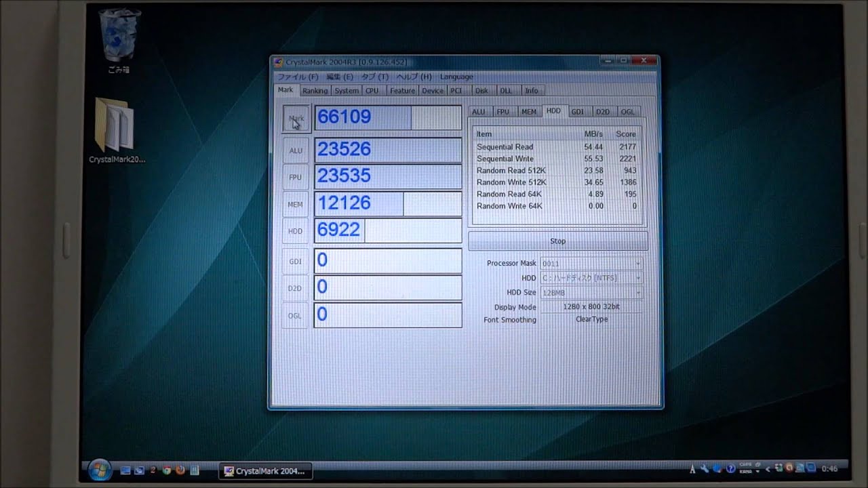This screenshot has height=488, width=868.
Task: Open the ヘルプ (H) menu
Action: click(414, 77)
